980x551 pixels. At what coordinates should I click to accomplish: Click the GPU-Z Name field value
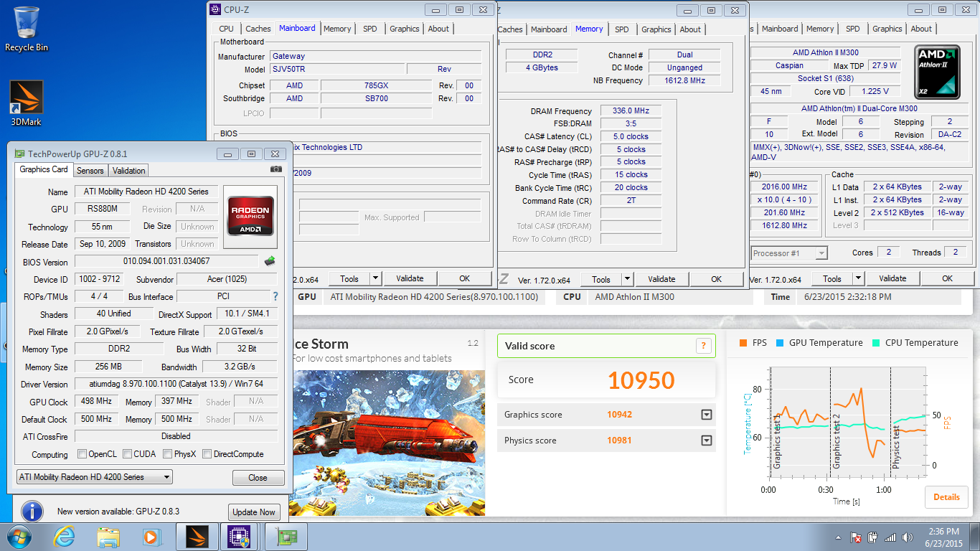[146, 192]
